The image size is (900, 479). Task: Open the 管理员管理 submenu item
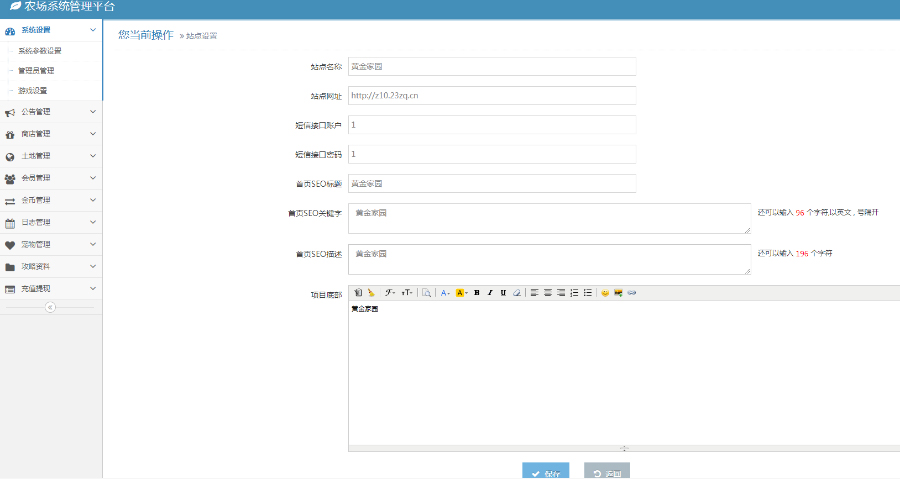tap(36, 71)
